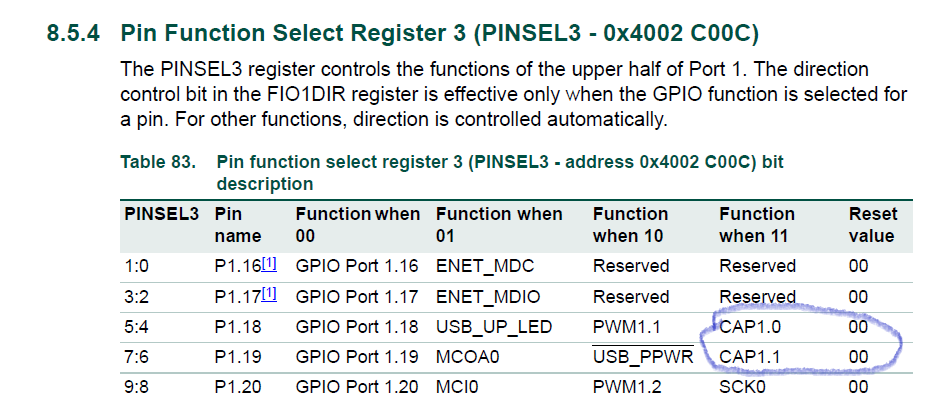The height and width of the screenshot is (411, 947).
Task: Select the USB_UP_LED cell
Action: [x=492, y=327]
